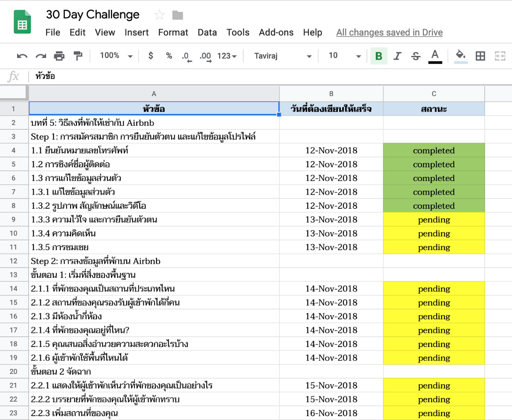Open the text color picker
This screenshot has height=420, width=512.
435,56
